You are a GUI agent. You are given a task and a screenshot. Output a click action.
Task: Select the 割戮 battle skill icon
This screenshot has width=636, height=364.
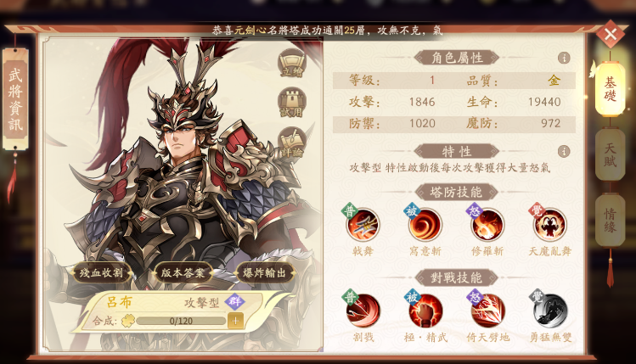pyautogui.click(x=363, y=311)
